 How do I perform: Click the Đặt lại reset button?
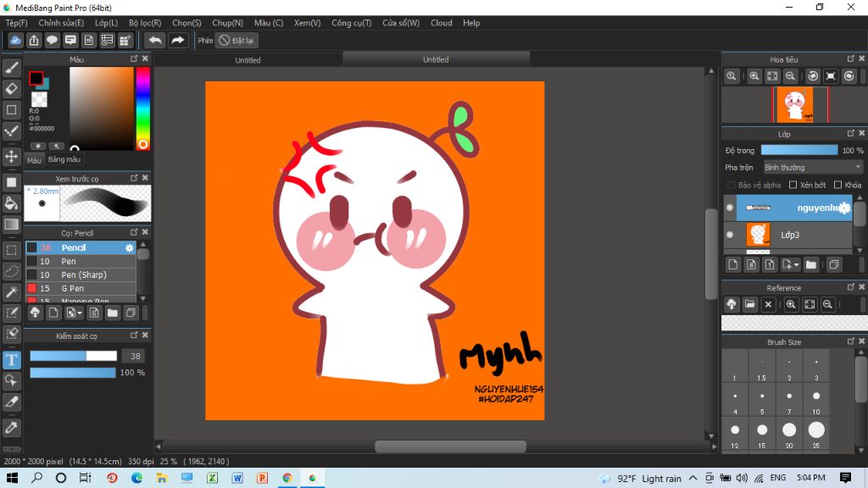pos(237,40)
